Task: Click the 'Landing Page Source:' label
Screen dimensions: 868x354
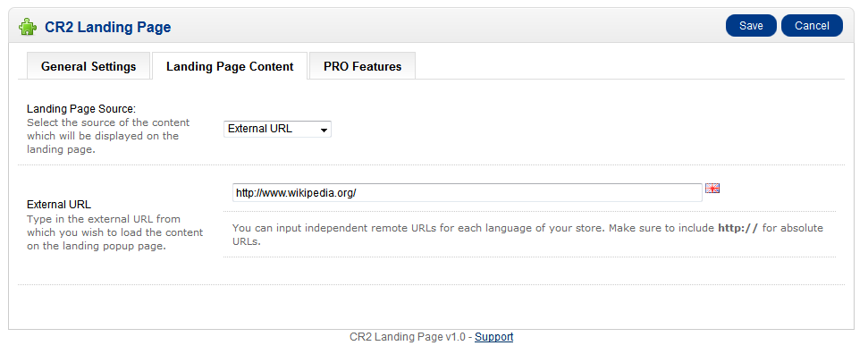Action: 81,108
